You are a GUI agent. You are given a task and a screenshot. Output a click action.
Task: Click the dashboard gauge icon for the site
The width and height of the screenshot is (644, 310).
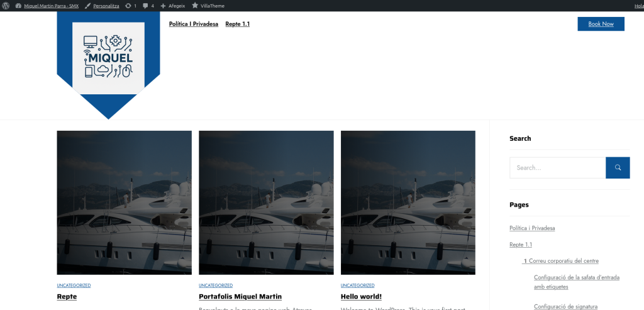pyautogui.click(x=18, y=6)
